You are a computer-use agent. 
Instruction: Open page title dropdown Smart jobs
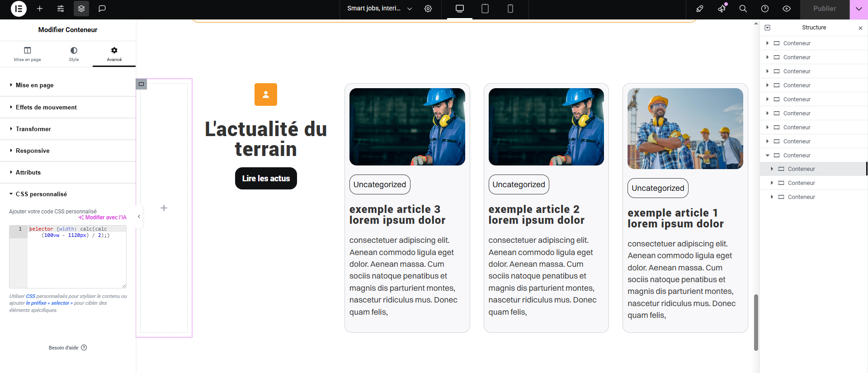379,9
